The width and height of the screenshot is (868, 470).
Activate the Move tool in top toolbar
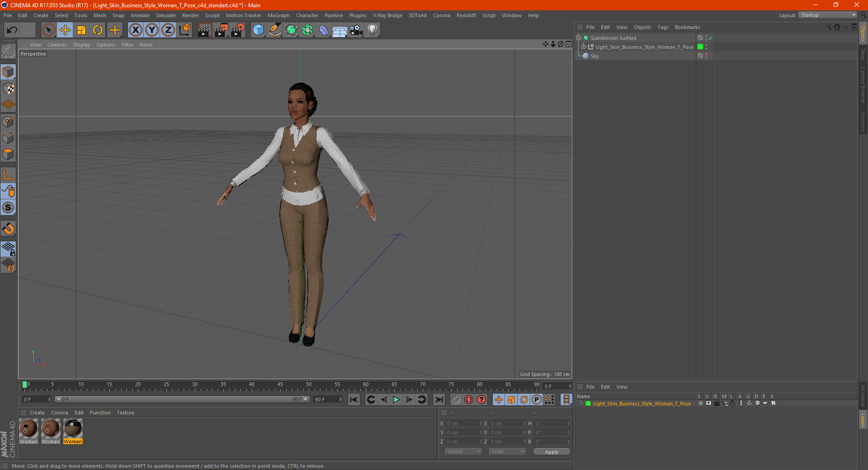[x=65, y=30]
